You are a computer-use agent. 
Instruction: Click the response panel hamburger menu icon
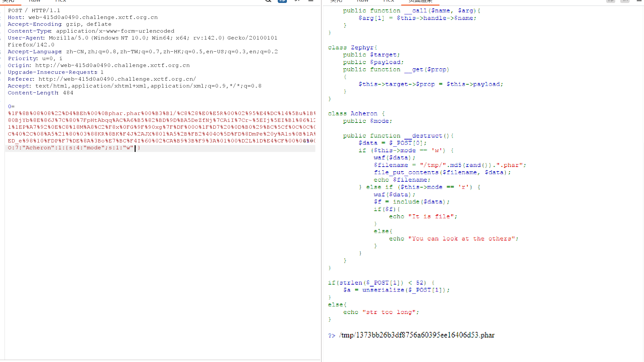coord(639,1)
